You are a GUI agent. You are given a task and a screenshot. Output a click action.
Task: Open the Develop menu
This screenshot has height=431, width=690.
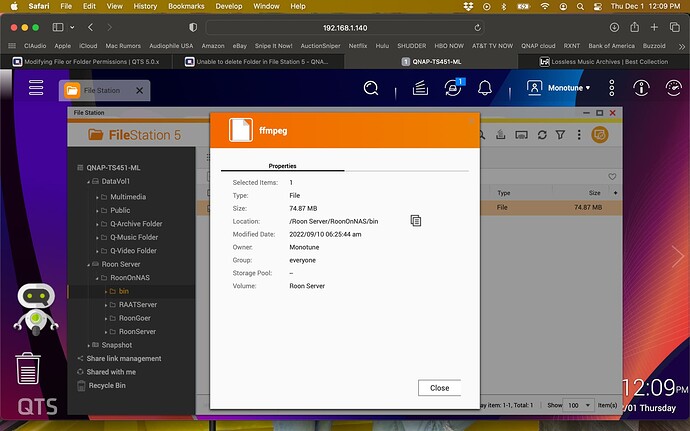(x=228, y=6)
